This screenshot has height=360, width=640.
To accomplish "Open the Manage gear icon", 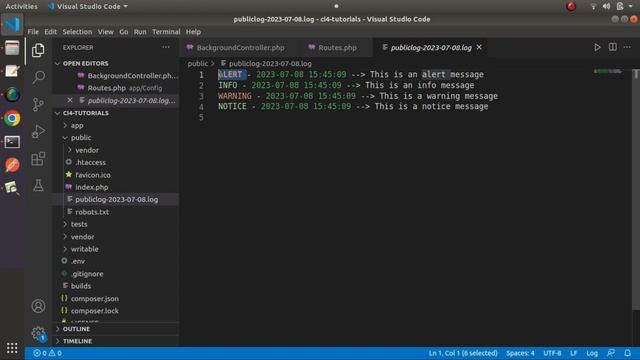I will tap(38, 333).
